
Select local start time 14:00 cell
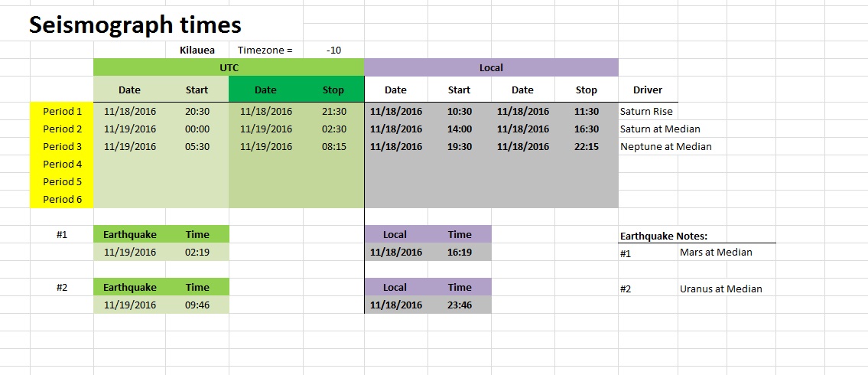[x=459, y=129]
